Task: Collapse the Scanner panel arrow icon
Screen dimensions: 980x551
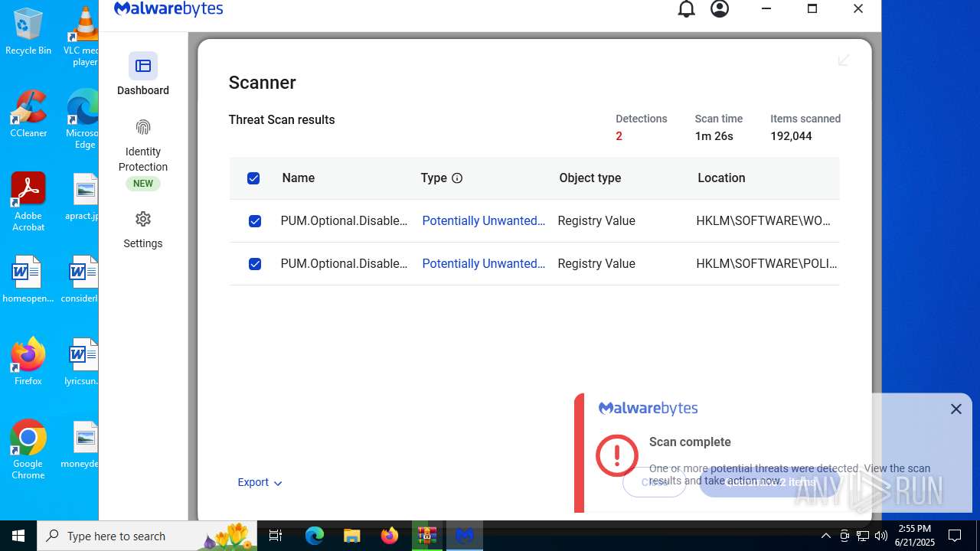Action: point(844,60)
